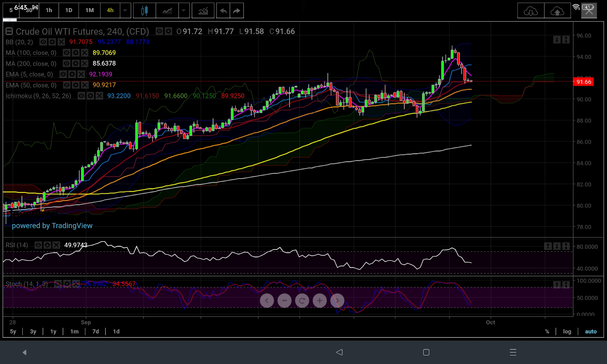Image resolution: width=607 pixels, height=364 pixels.
Task: Set date range to 3y
Action: (x=33, y=331)
